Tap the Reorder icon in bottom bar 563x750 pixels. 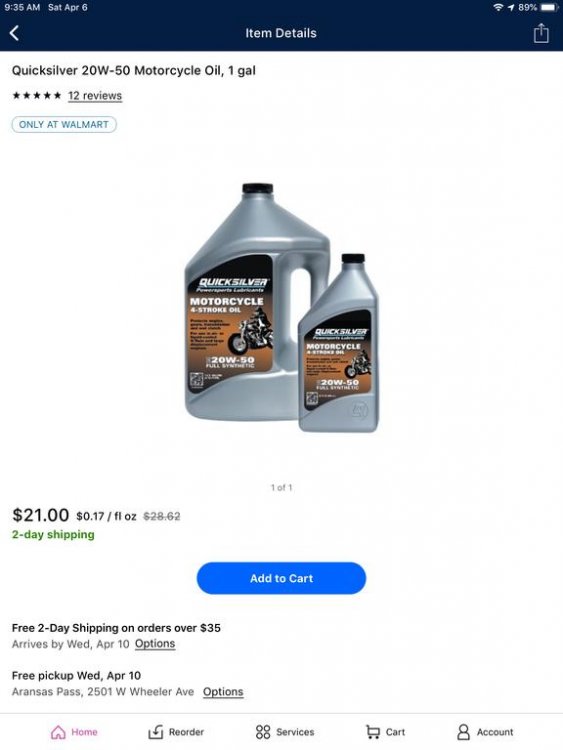(156, 732)
